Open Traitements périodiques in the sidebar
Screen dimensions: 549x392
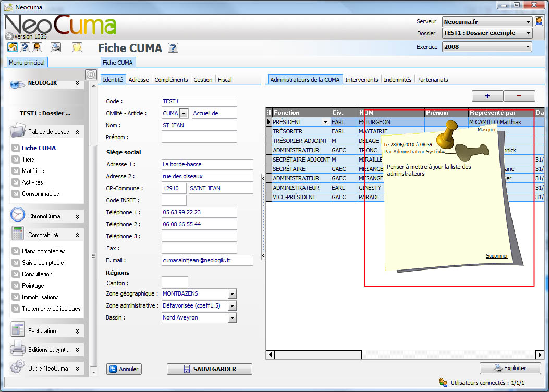(51, 309)
